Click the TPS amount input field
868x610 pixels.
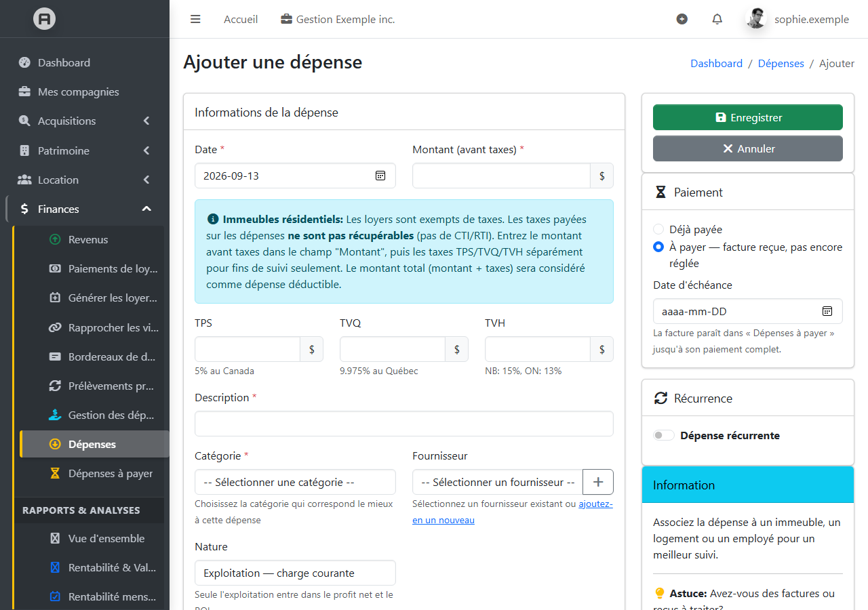point(248,349)
